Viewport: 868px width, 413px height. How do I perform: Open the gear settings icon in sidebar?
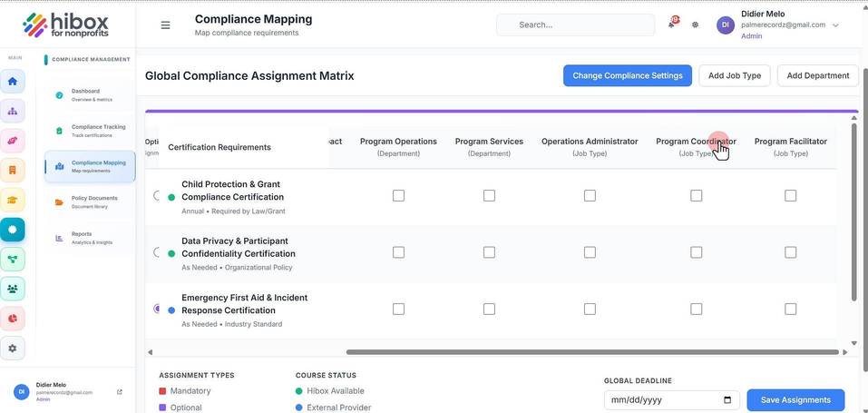point(13,349)
